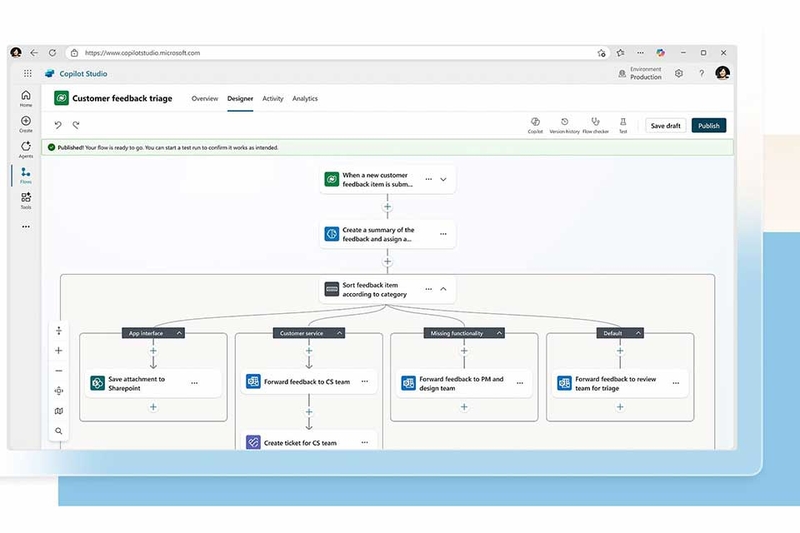
Task: Select the Save attachment to Sharepoint action
Action: [x=153, y=384]
